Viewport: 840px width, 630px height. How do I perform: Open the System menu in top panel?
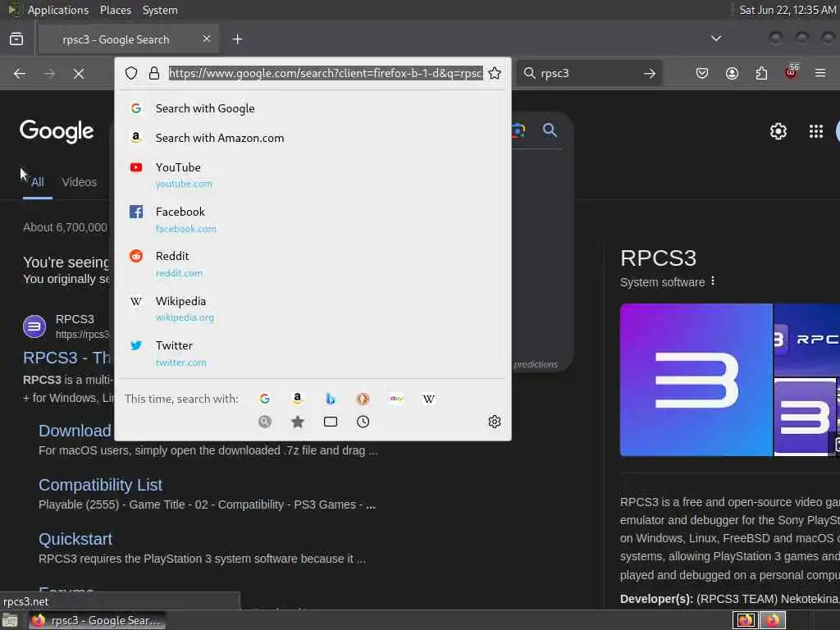click(160, 10)
